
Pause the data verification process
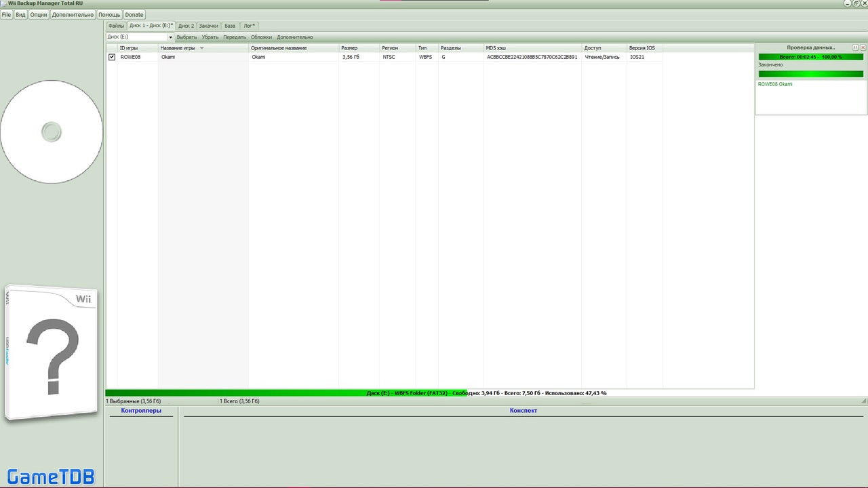[x=855, y=47]
